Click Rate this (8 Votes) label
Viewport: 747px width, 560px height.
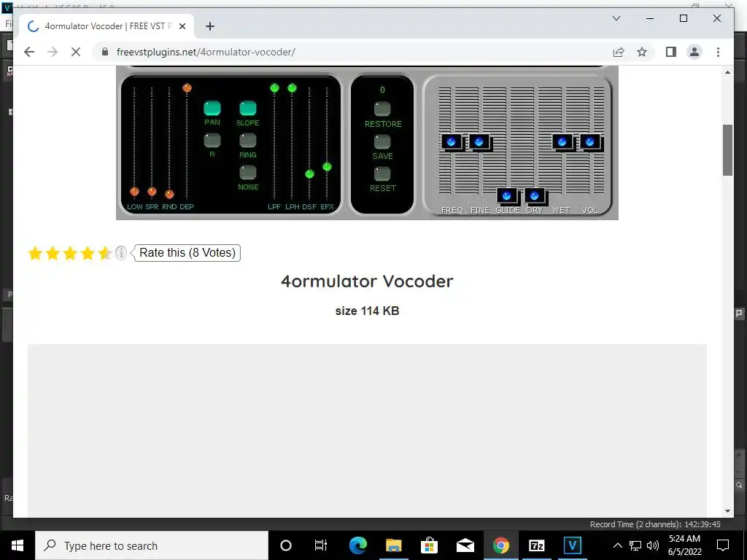(x=187, y=253)
